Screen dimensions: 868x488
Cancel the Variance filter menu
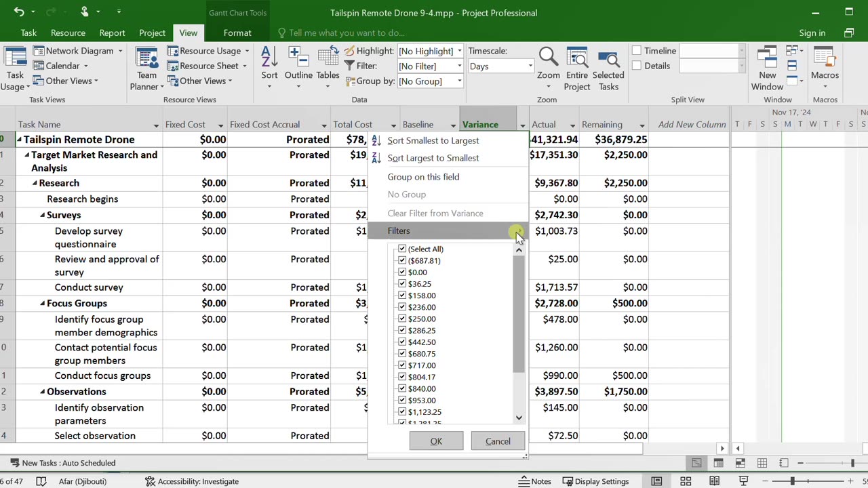(498, 441)
